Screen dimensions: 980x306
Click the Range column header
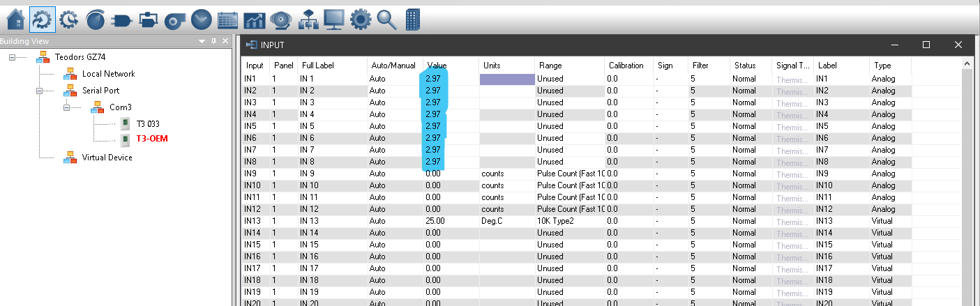(550, 66)
